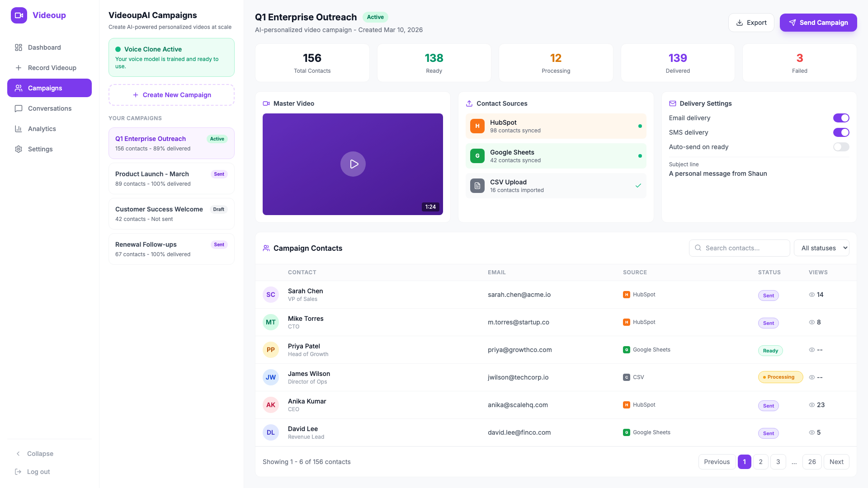Screen dimensions: 868x488
Task: Click the HubSpot source icon in Contact Sources
Action: point(477,126)
